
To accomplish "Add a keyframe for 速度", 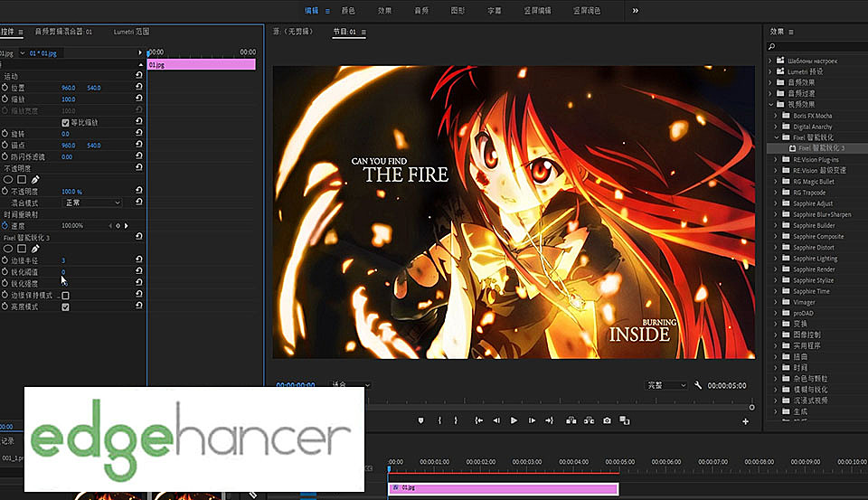I will point(118,226).
